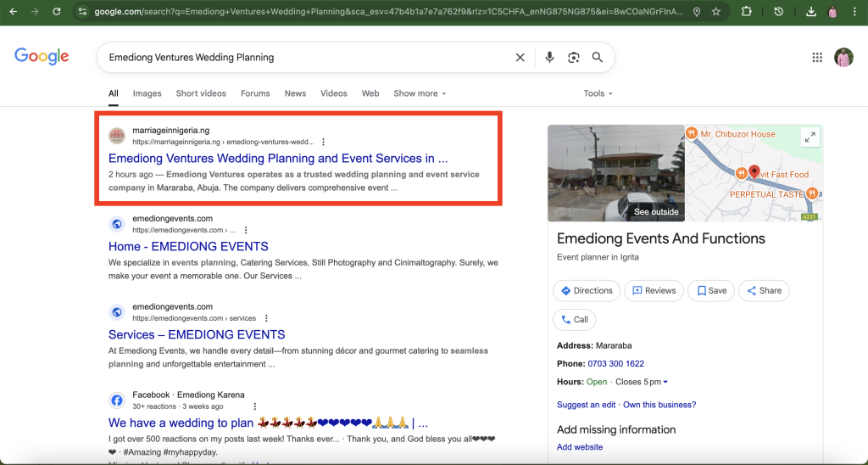Click Emediong Events And Functions title
Screen dimensions: 868x465
coord(661,239)
